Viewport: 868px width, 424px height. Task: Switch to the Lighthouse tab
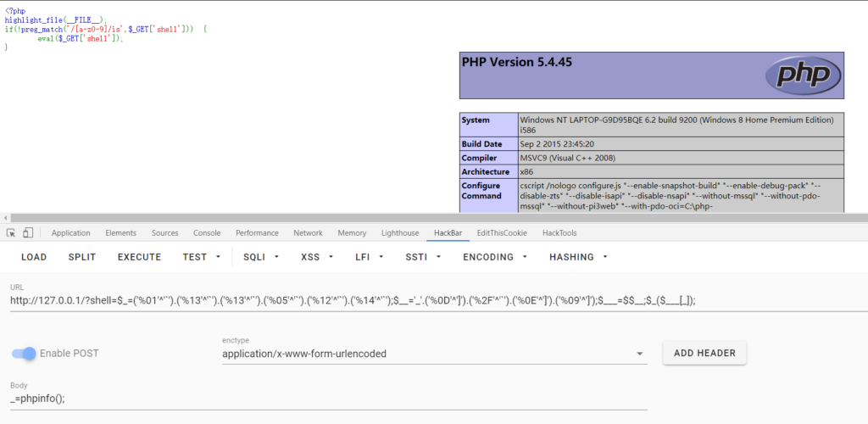(400, 233)
